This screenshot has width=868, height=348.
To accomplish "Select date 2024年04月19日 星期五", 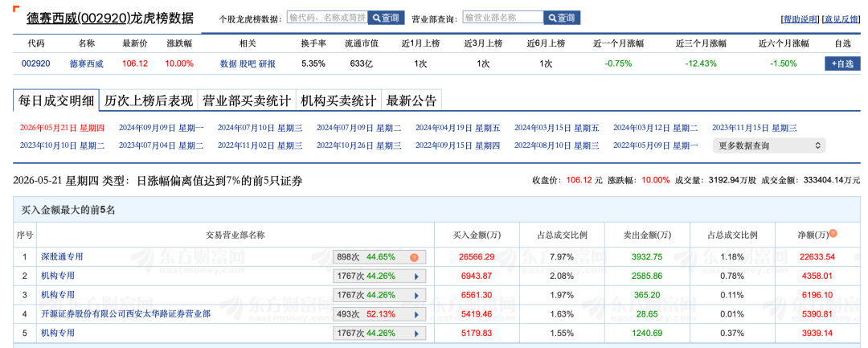I will (458, 128).
